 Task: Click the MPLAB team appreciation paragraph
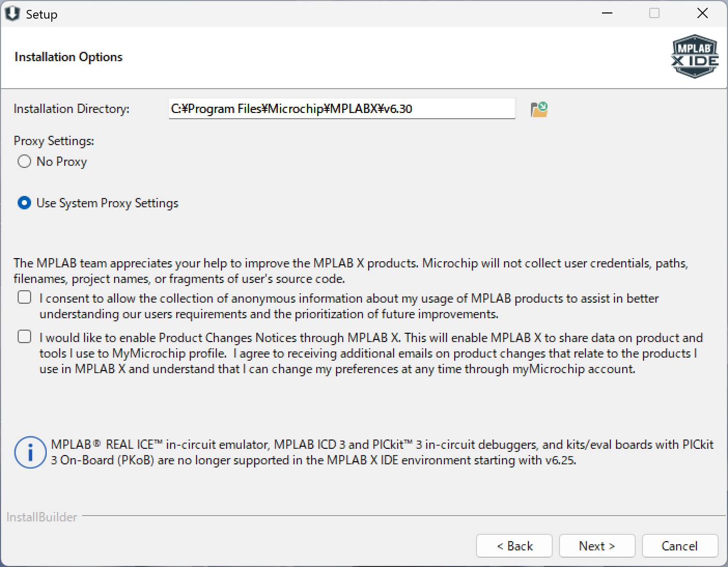tap(351, 271)
